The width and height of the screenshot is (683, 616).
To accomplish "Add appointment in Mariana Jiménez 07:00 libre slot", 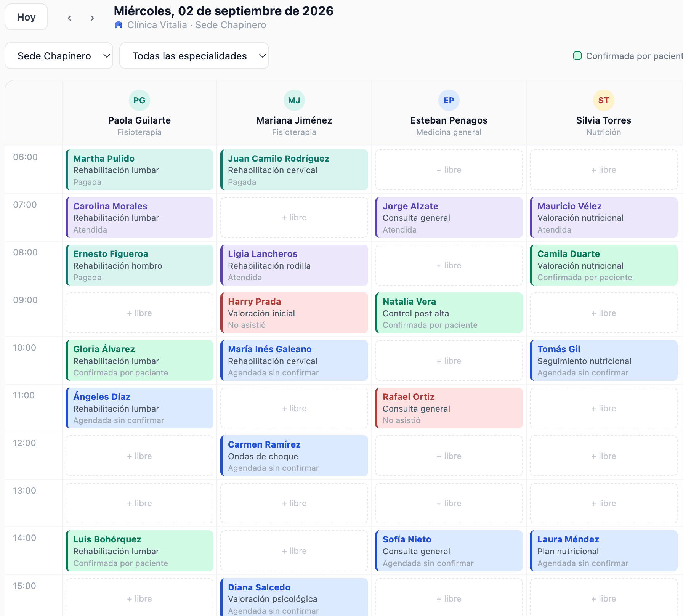I will click(294, 217).
